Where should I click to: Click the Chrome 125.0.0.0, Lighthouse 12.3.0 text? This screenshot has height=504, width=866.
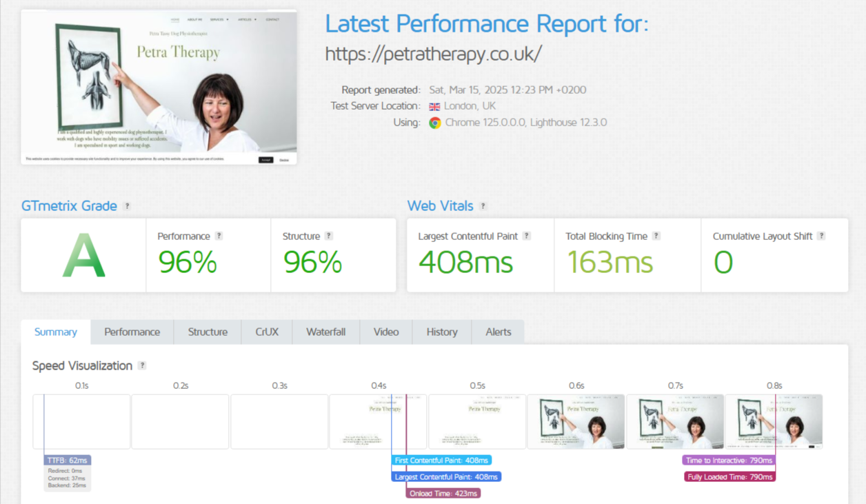[x=526, y=123]
